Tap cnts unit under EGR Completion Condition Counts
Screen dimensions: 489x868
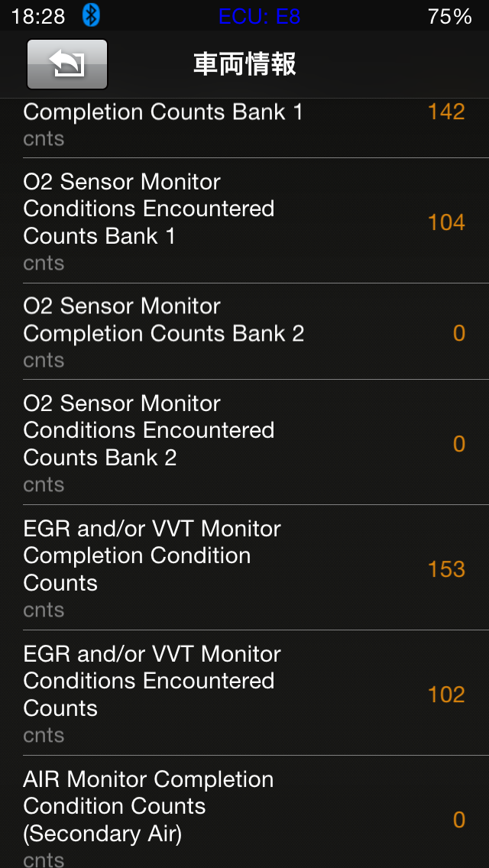(44, 610)
